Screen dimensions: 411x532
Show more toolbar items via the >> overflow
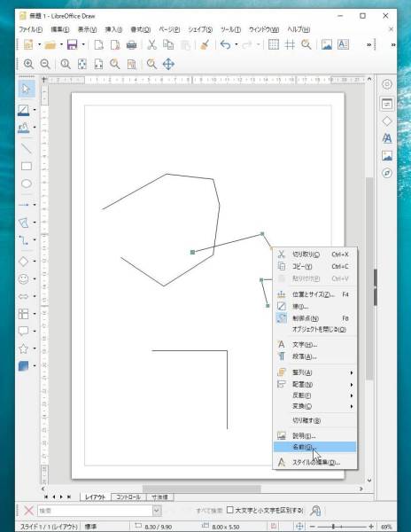[x=369, y=45]
